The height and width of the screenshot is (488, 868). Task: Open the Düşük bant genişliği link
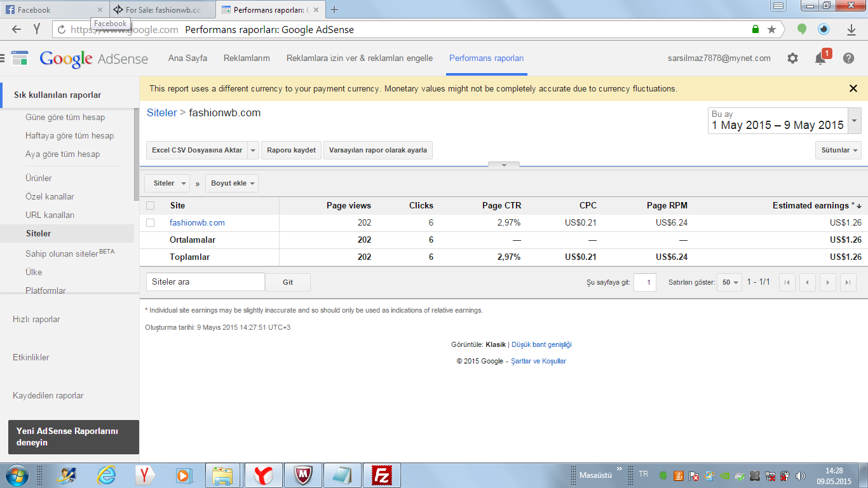pos(541,344)
